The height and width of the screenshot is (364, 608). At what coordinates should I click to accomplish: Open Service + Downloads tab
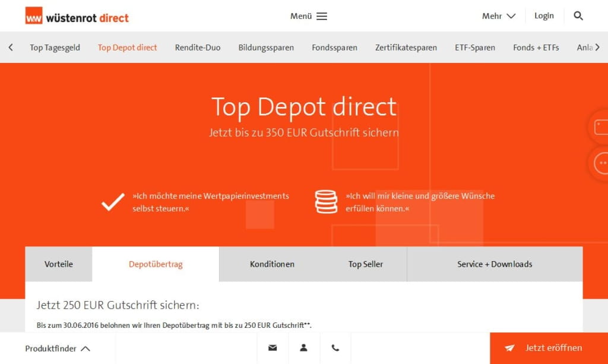[495, 264]
